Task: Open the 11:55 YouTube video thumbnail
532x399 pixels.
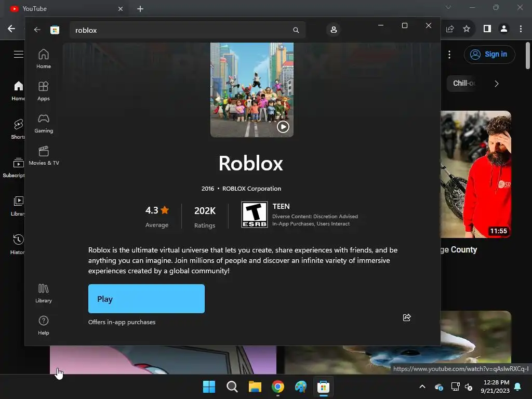Action: tap(476, 174)
